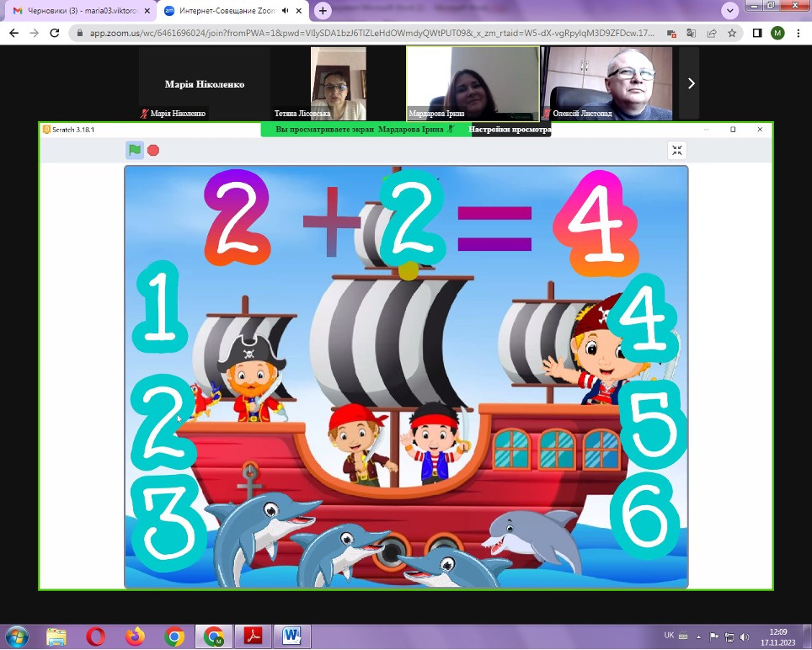Show hidden system tray icons
Image resolution: width=812 pixels, height=650 pixels.
(x=698, y=637)
